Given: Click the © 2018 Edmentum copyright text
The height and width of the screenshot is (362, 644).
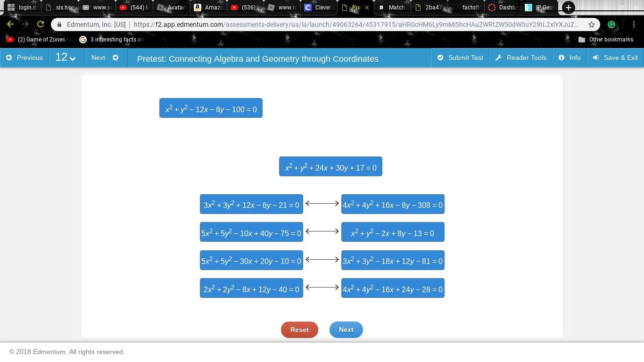Looking at the screenshot, I should 67,352.
